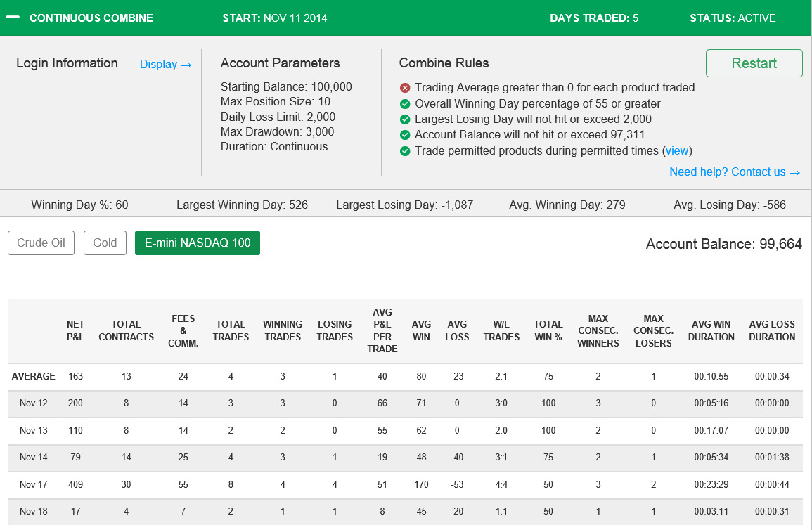Image resolution: width=812 pixels, height=530 pixels.
Task: Click the Daily Loss Limit: 2,000 parameter
Action: pos(278,117)
